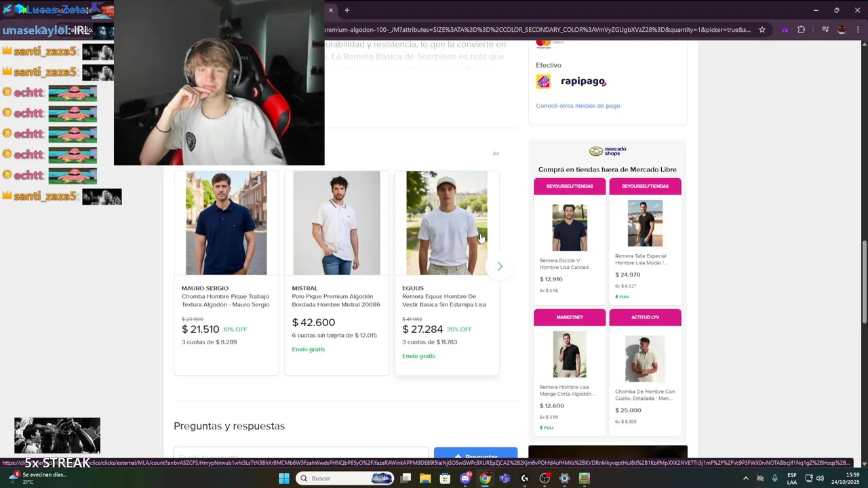Open 'Remera Equus Hombre De Vestir' title
This screenshot has height=488, width=868.
click(444, 300)
